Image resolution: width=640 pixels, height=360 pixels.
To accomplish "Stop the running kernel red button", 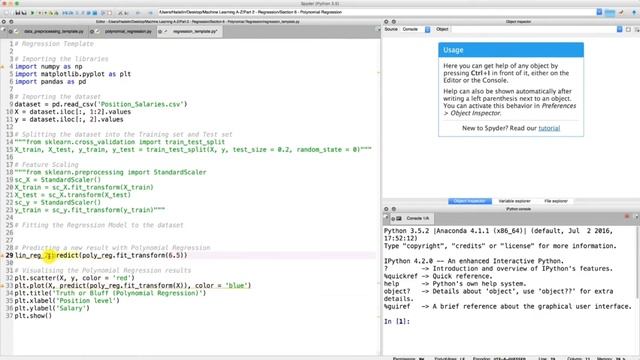I will click(627, 216).
